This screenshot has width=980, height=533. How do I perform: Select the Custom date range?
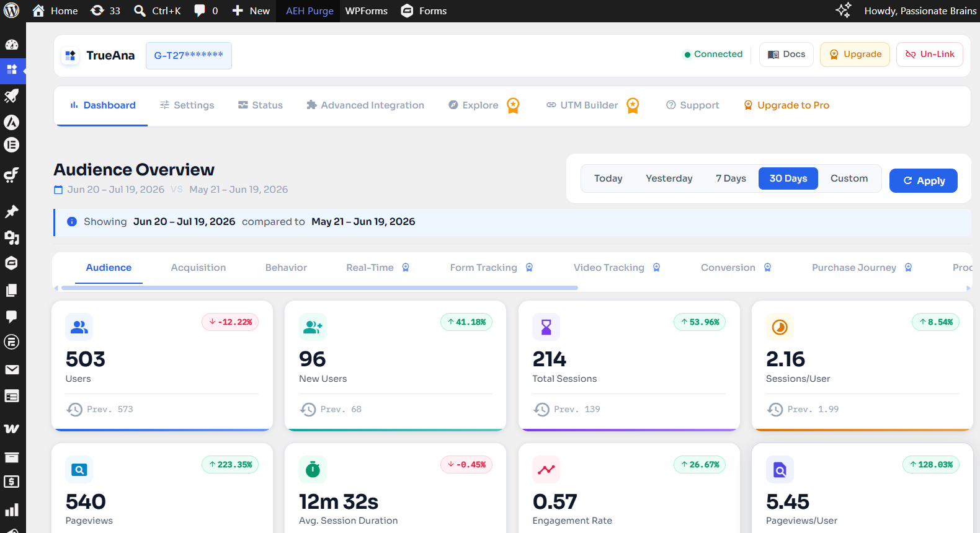pos(849,178)
